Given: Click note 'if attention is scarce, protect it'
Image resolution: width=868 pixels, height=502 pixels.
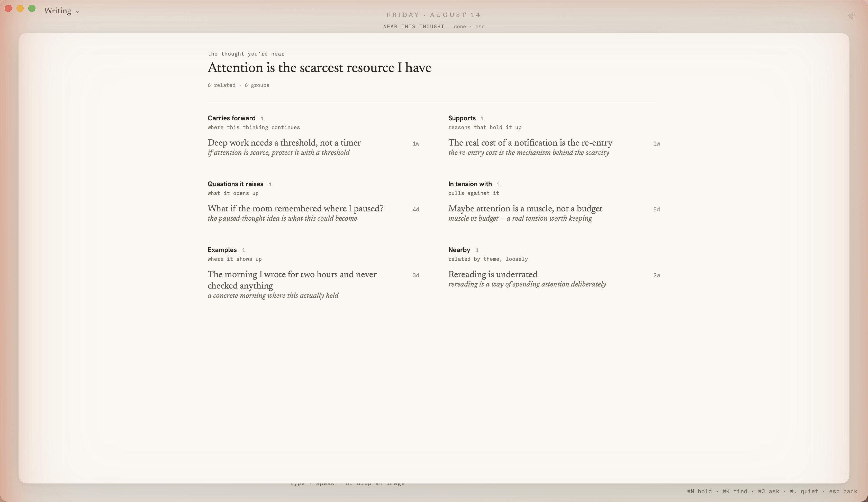Looking at the screenshot, I should [x=278, y=153].
